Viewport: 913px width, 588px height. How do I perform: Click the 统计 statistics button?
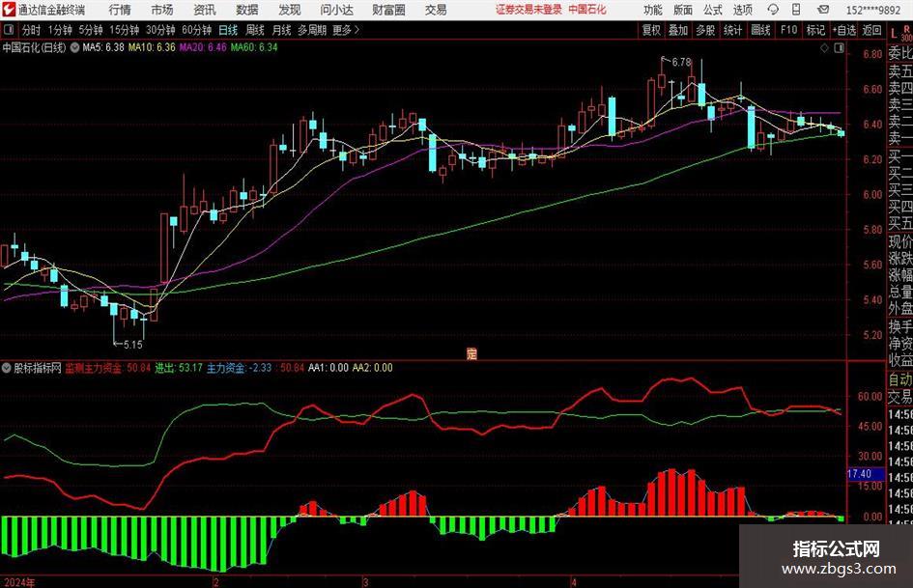[x=732, y=30]
